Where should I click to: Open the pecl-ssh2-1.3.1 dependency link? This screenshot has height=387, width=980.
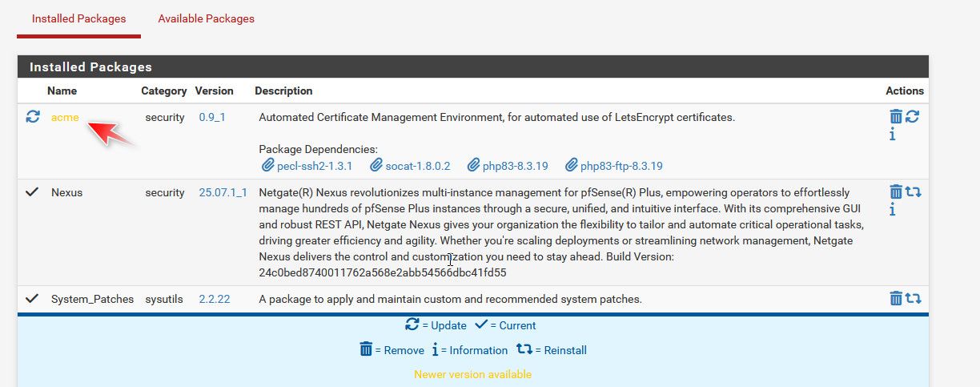pos(315,166)
